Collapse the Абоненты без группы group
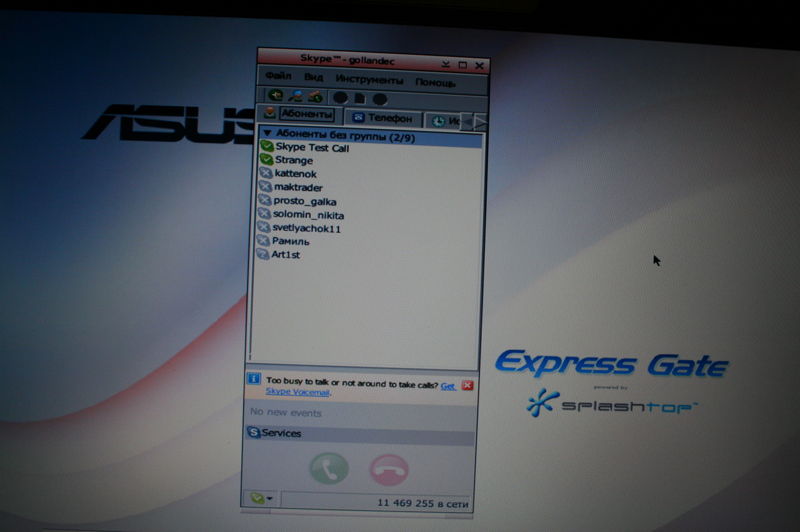 [267, 133]
